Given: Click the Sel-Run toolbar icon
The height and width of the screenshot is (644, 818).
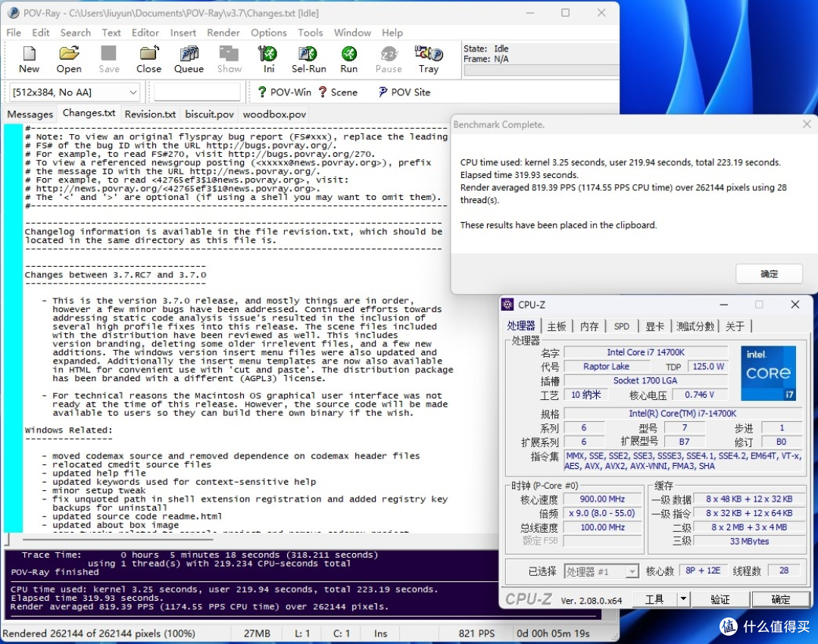Looking at the screenshot, I should point(308,53).
